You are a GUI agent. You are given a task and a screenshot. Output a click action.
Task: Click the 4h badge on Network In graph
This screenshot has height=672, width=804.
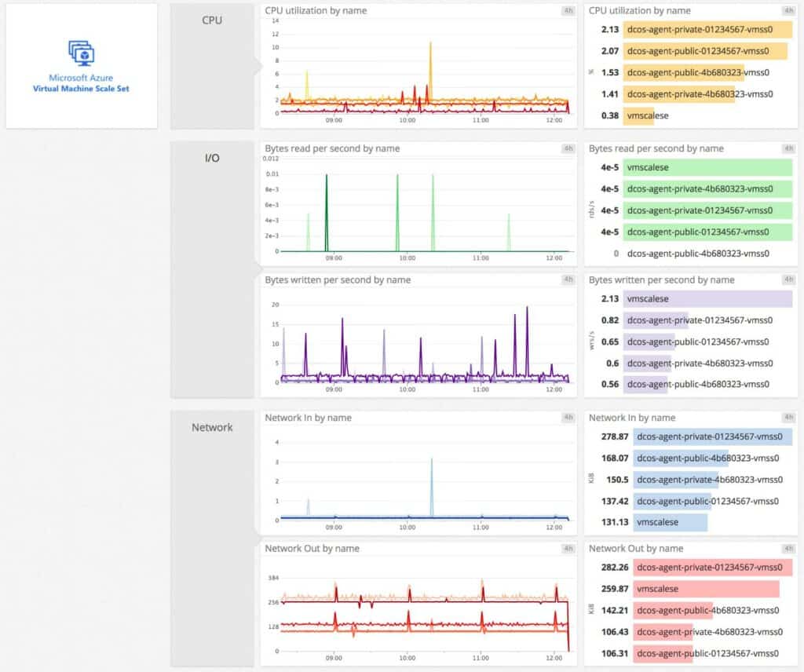pyautogui.click(x=568, y=417)
